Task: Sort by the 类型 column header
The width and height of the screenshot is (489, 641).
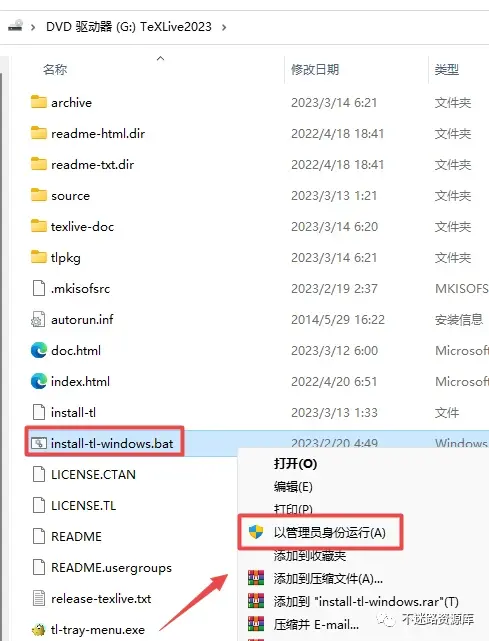Action: click(x=446, y=69)
